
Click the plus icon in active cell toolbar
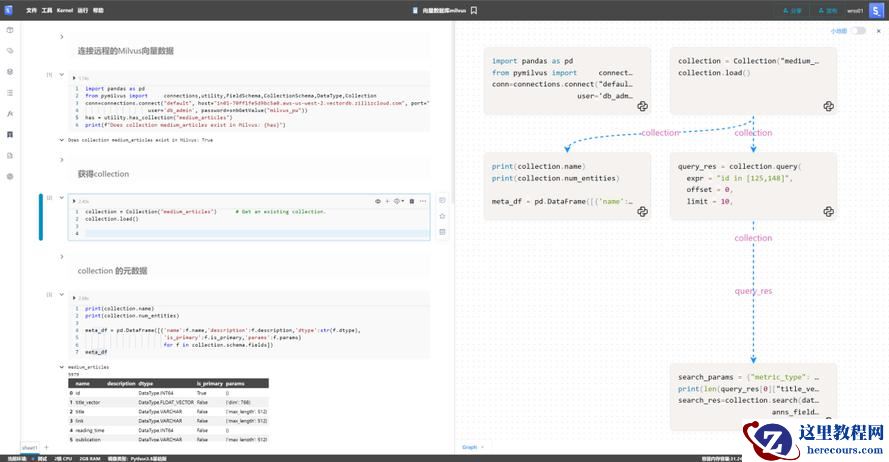point(388,201)
